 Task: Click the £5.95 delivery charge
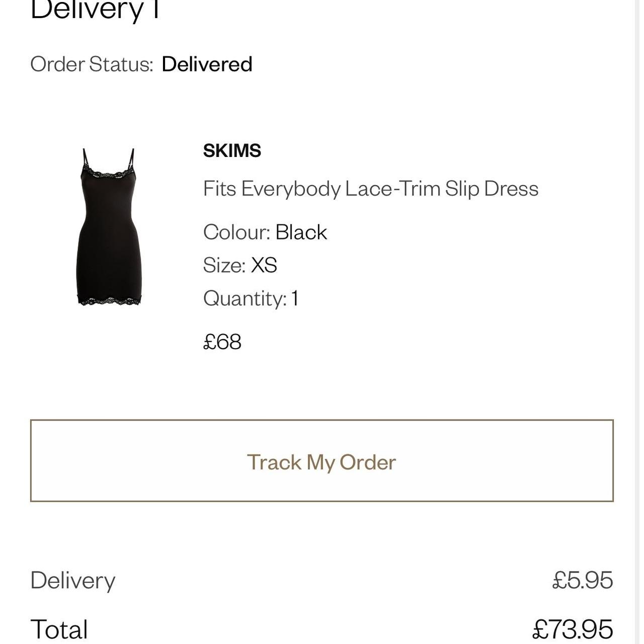[x=582, y=580]
